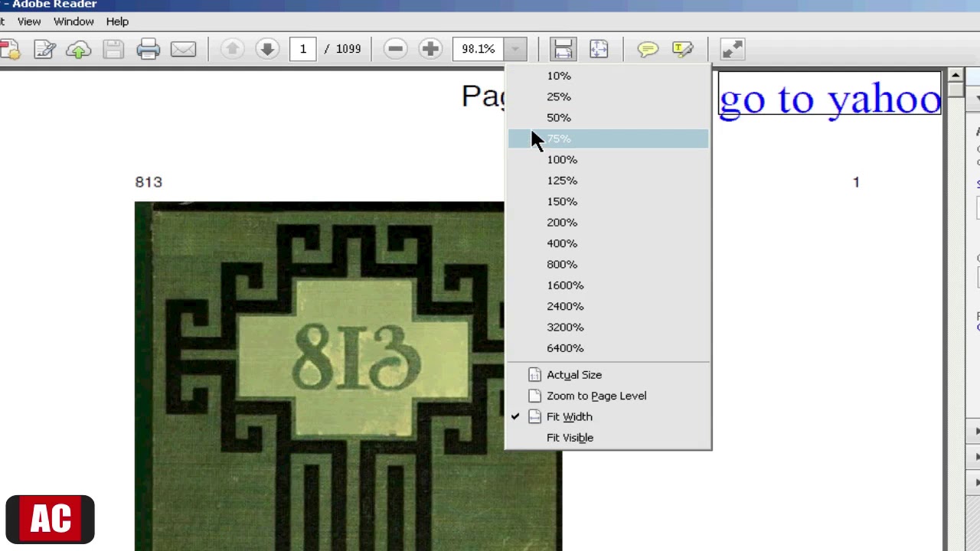Select 10% zoom level
Image resolution: width=980 pixels, height=551 pixels.
(x=608, y=76)
